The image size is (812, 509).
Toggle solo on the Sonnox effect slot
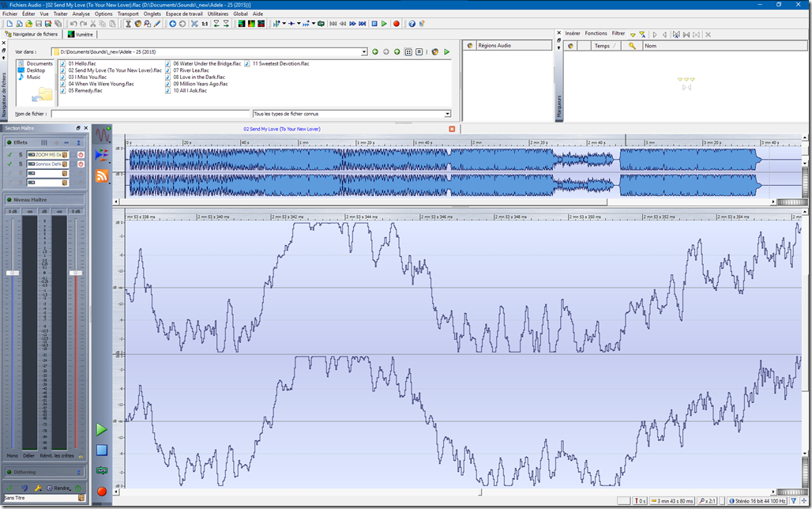(21, 164)
